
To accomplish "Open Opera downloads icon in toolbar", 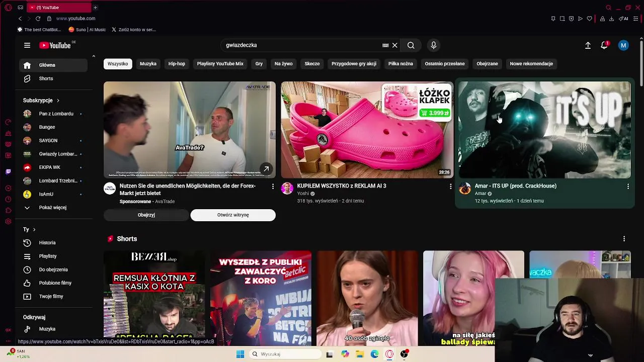I will pyautogui.click(x=611, y=19).
